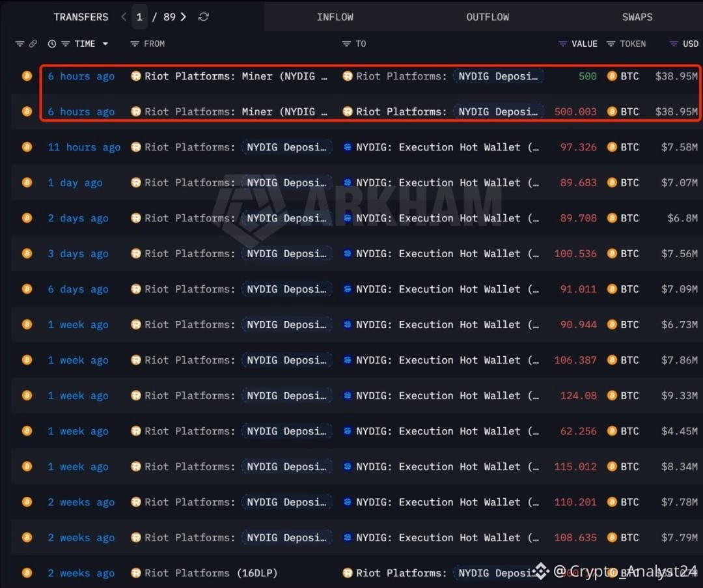The height and width of the screenshot is (588, 703).
Task: Click BTC token icon on 115.012 row
Action: coord(612,466)
